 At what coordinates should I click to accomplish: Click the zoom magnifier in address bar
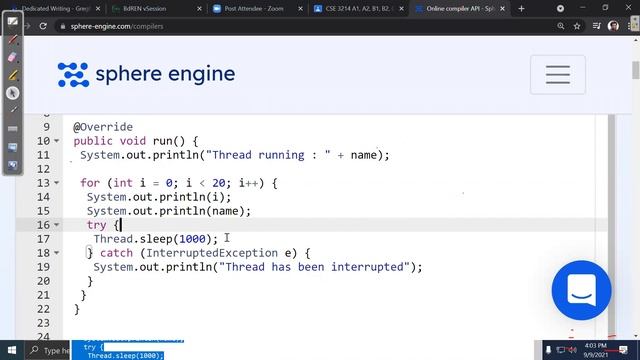point(561,26)
